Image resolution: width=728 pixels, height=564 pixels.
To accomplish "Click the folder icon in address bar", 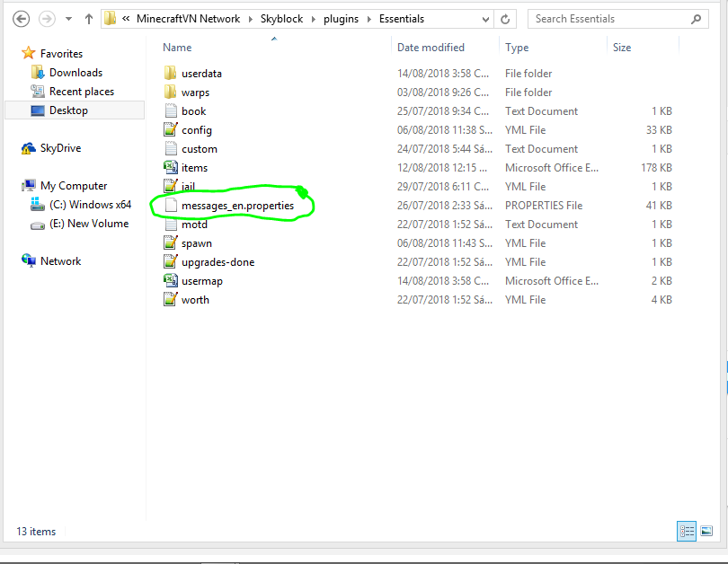I will (110, 19).
